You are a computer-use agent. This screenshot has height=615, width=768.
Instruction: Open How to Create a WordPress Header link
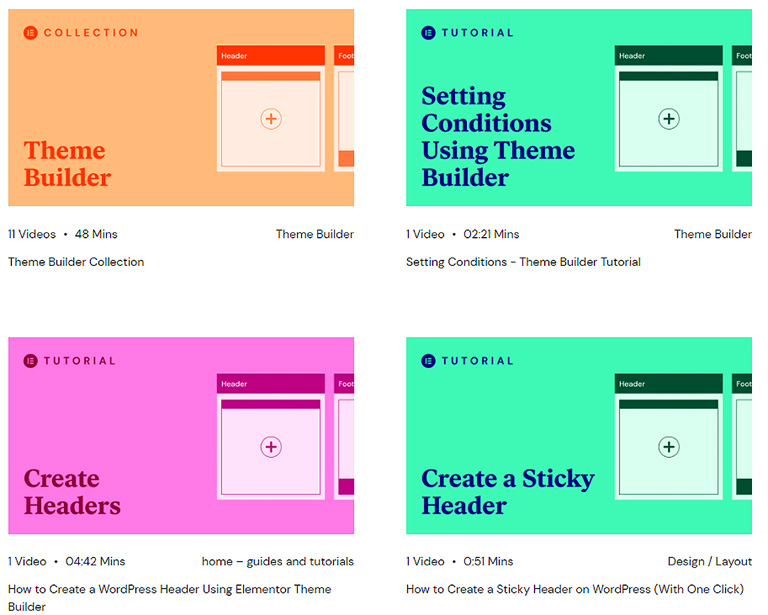(x=169, y=598)
